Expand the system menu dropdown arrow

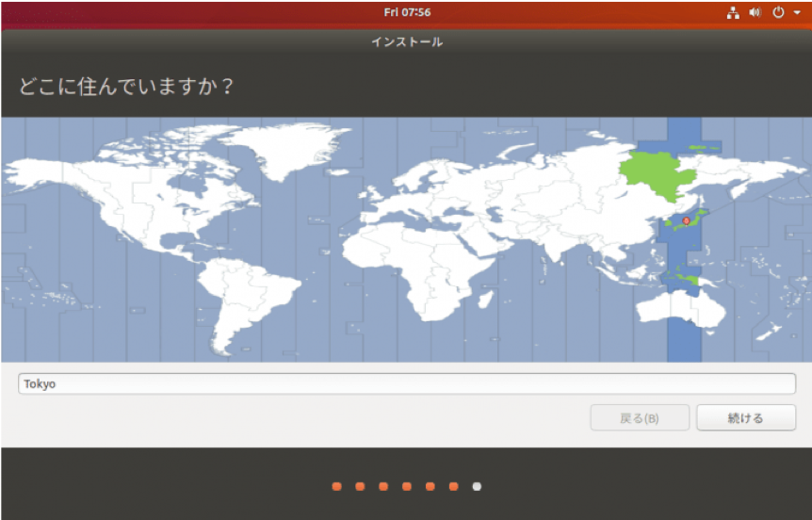tap(797, 13)
